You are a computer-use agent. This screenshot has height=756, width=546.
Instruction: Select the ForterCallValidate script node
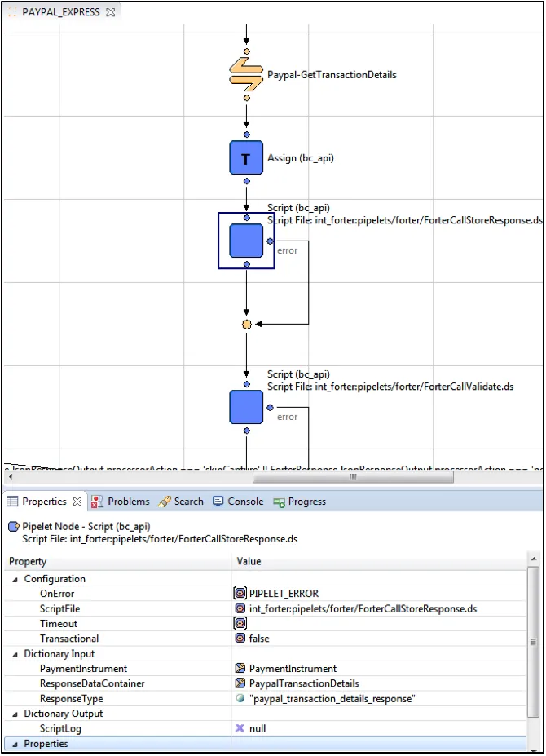[x=246, y=407]
